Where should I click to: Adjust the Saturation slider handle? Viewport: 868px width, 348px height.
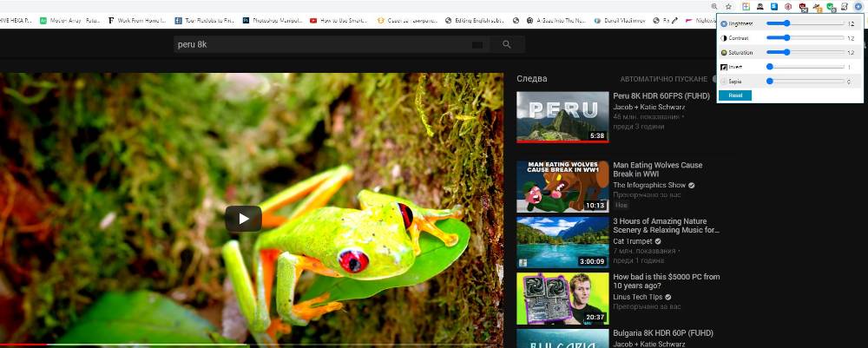coord(786,52)
